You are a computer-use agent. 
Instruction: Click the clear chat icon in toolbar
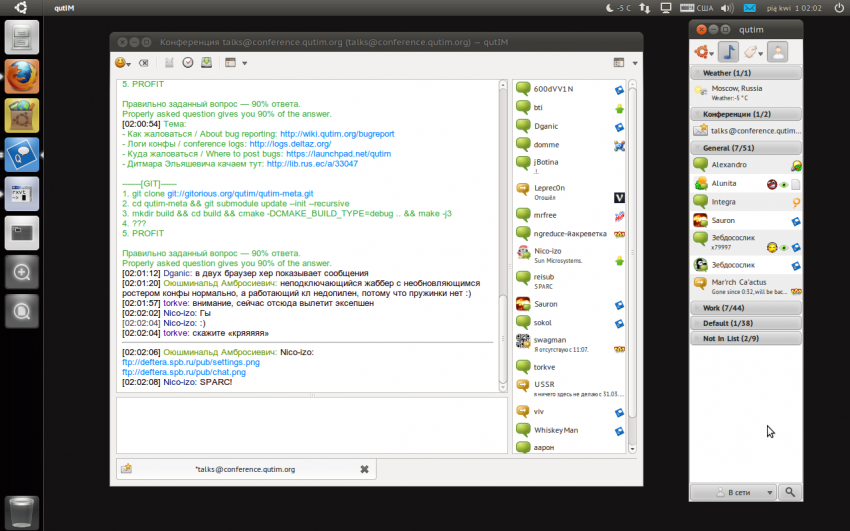144,62
